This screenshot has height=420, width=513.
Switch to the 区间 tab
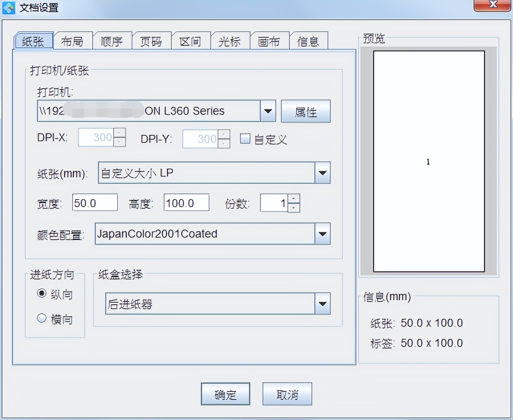coord(191,41)
